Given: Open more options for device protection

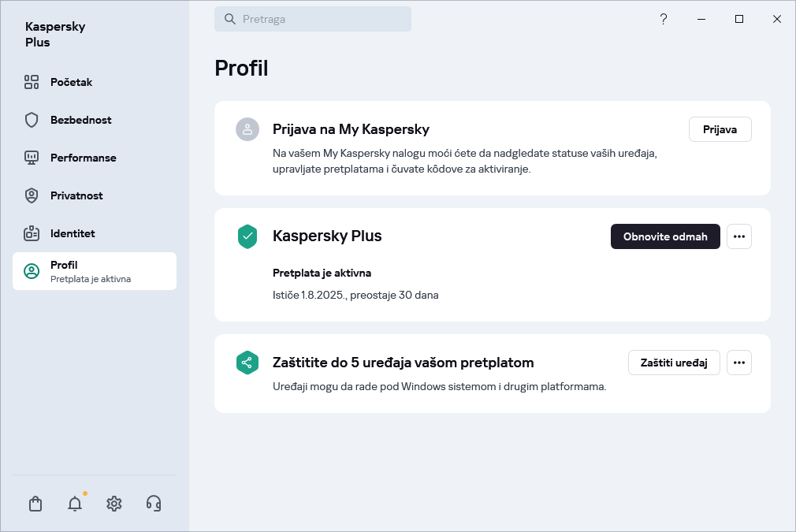Looking at the screenshot, I should coord(738,363).
